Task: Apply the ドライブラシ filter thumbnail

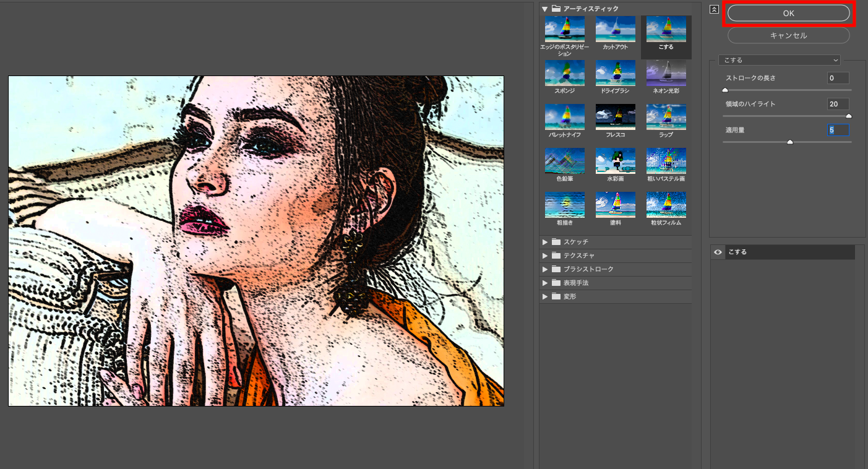Action: click(615, 73)
